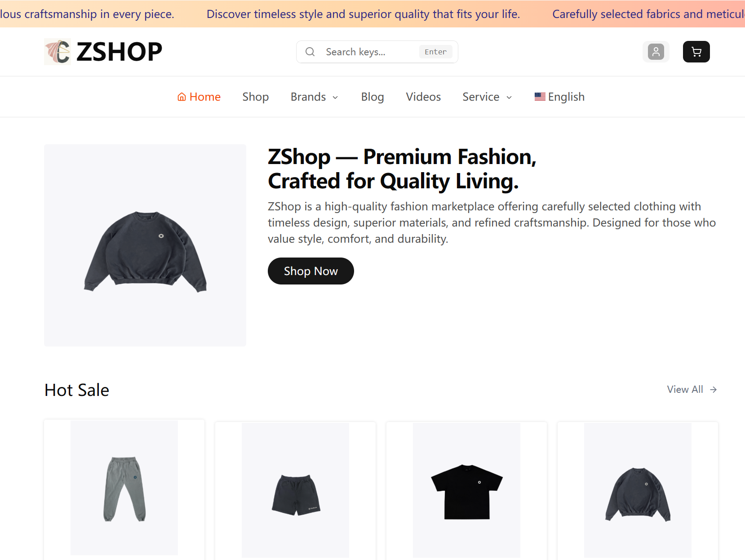Click the Shop Now button
This screenshot has width=745, height=560.
coord(310,271)
